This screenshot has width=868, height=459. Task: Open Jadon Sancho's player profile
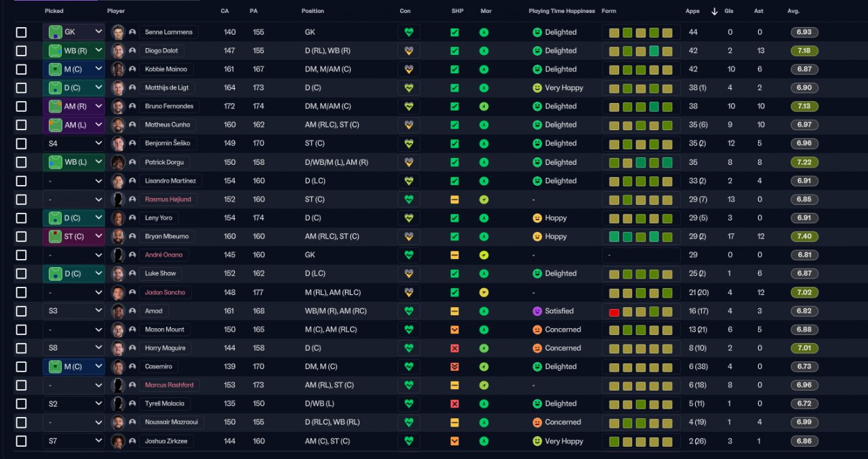pos(165,292)
